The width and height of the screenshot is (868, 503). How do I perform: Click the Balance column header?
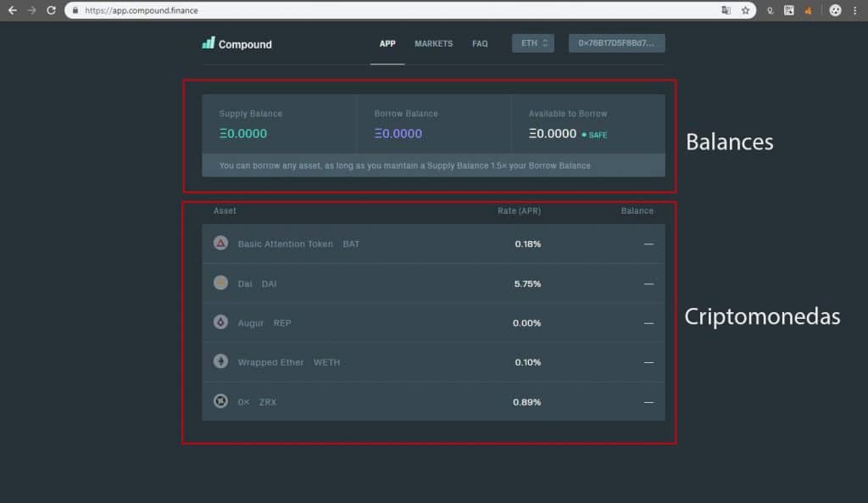(x=637, y=210)
